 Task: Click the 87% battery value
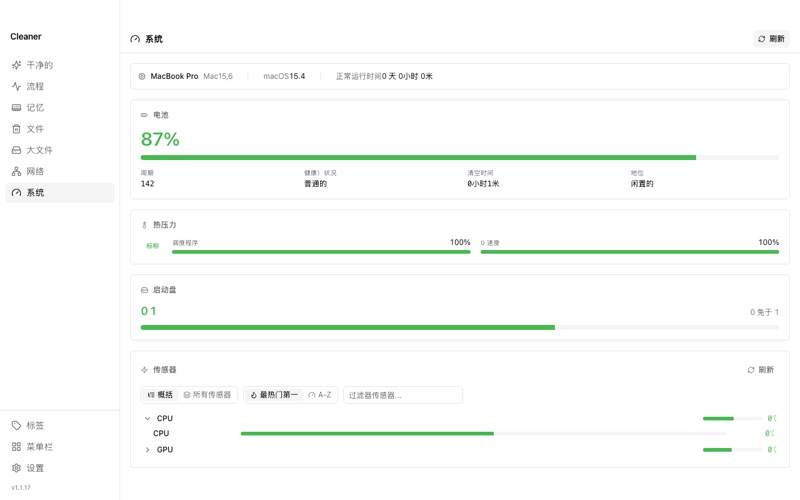[160, 139]
